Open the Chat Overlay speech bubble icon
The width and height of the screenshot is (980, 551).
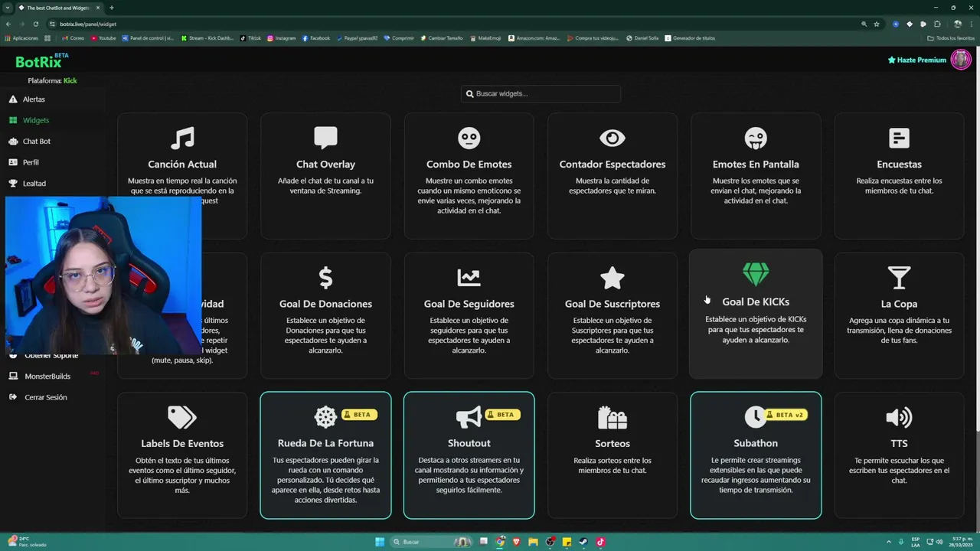click(325, 138)
